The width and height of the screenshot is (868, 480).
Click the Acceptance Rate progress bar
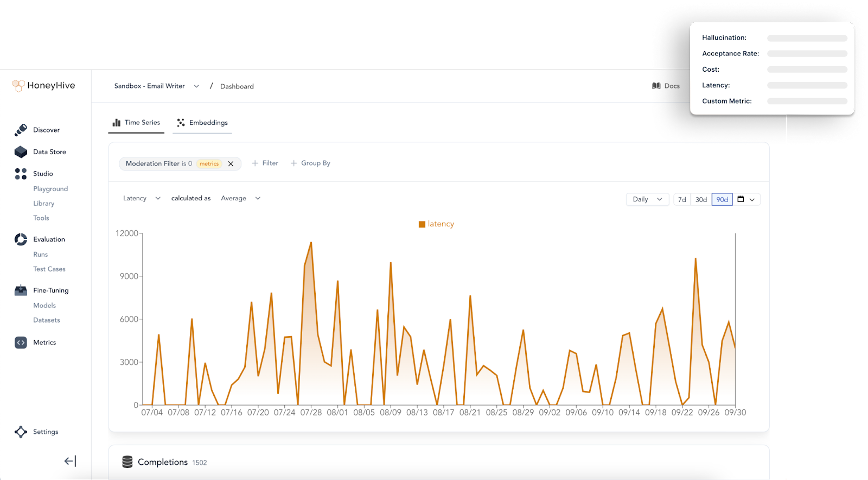[x=807, y=54]
